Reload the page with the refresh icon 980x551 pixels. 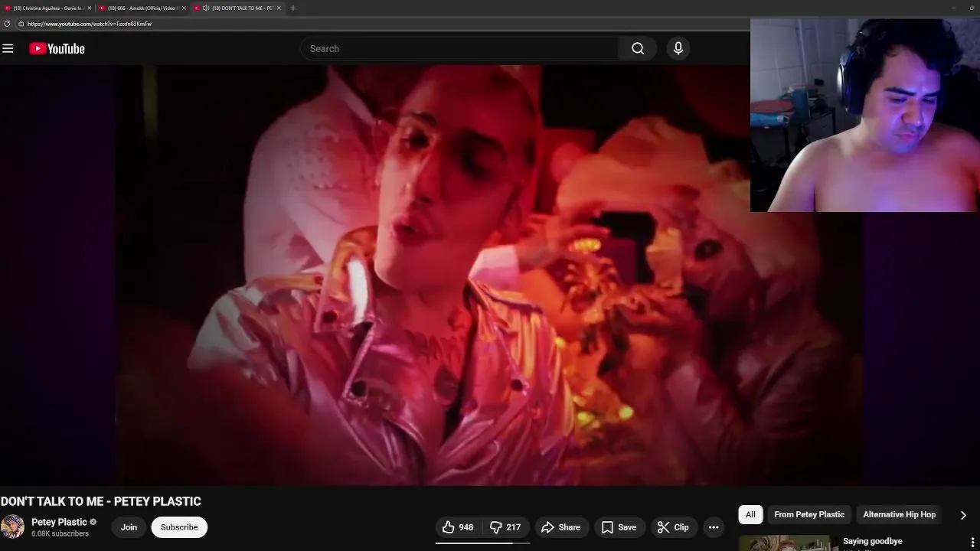pos(7,24)
